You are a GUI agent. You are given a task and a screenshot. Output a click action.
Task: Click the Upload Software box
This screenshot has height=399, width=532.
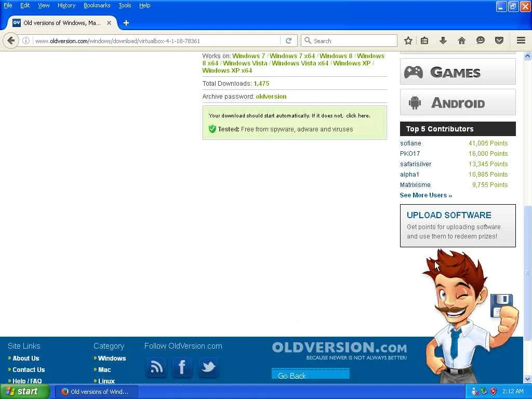pyautogui.click(x=458, y=225)
